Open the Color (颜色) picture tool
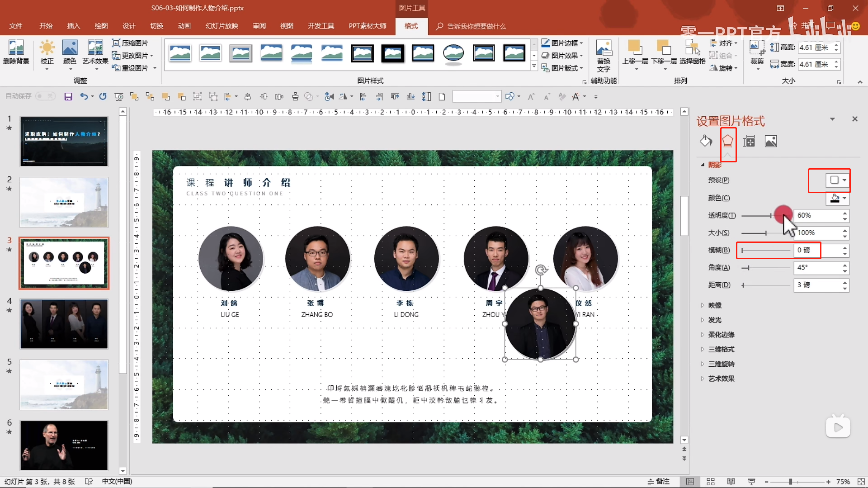Image resolution: width=868 pixels, height=488 pixels. pos(70,54)
